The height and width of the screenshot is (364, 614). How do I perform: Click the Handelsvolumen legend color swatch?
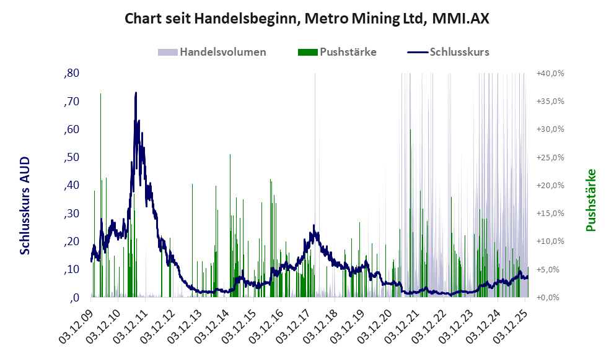point(168,52)
